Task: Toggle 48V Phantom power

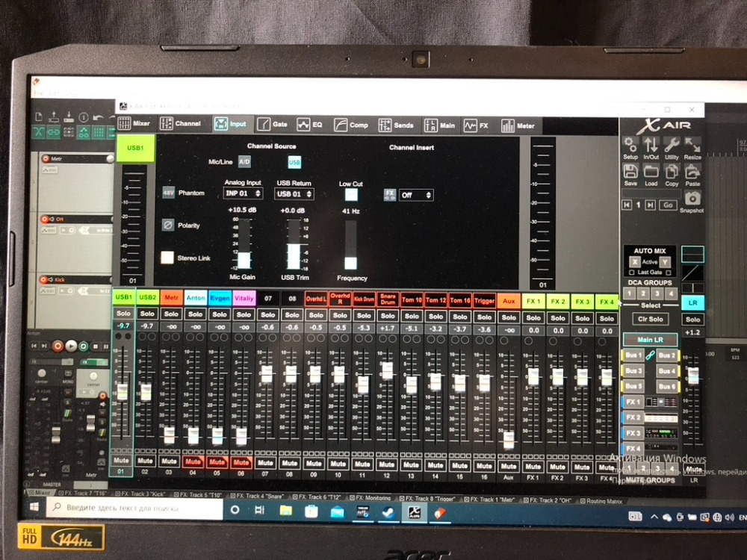Action: pyautogui.click(x=168, y=193)
